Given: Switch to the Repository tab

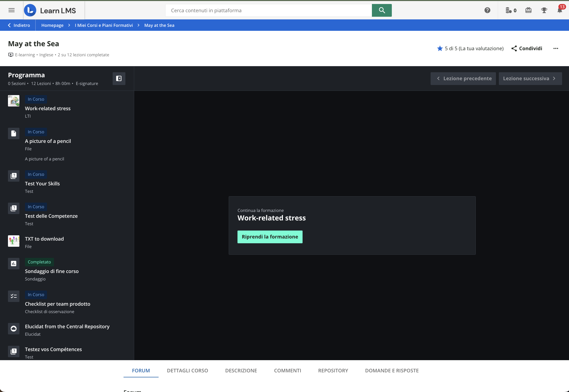Looking at the screenshot, I should click(x=333, y=370).
